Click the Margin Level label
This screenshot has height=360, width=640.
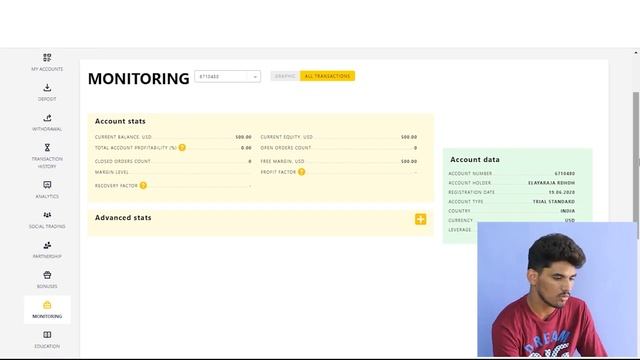tap(112, 172)
